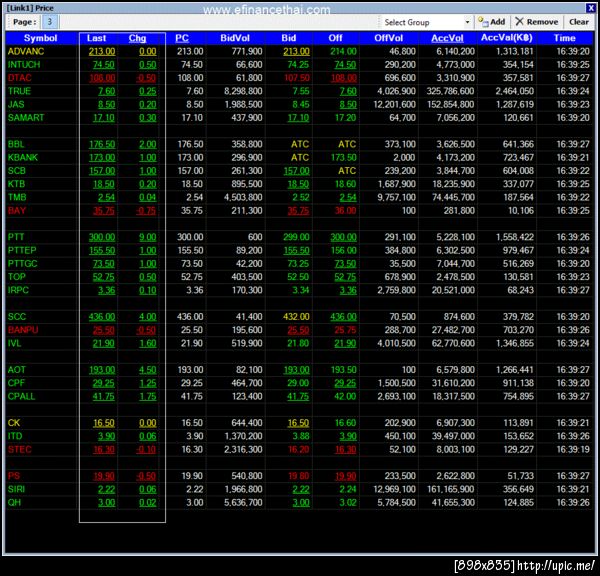Click the Add button in toolbar
600x576 pixels.
492,22
